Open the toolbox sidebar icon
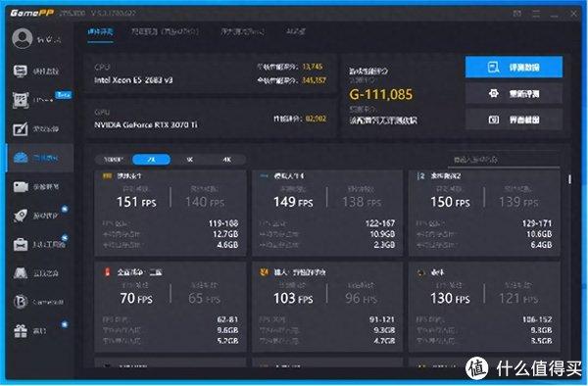 tap(21, 244)
